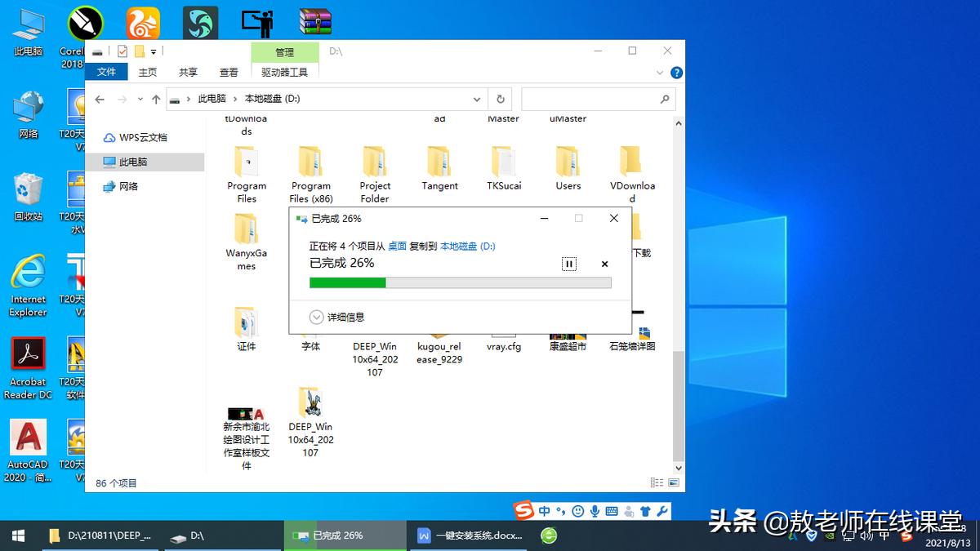
Task: Open the 文件 menu in Explorer
Action: click(106, 72)
